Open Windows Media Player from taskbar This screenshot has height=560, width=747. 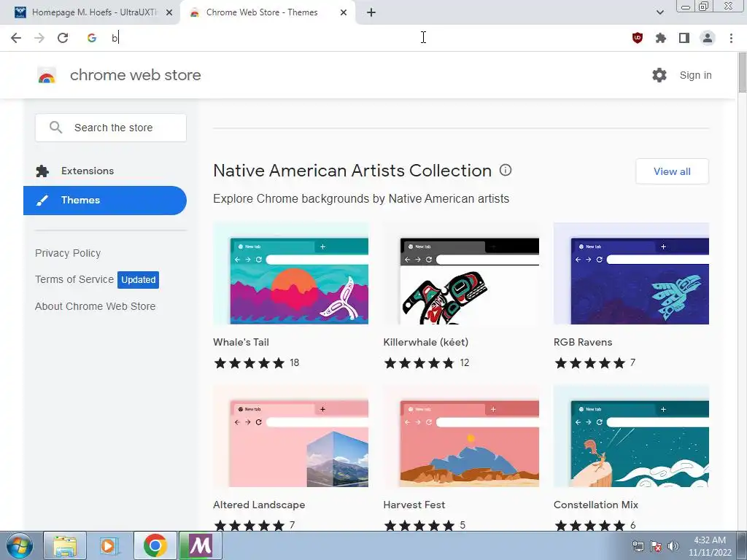click(109, 545)
